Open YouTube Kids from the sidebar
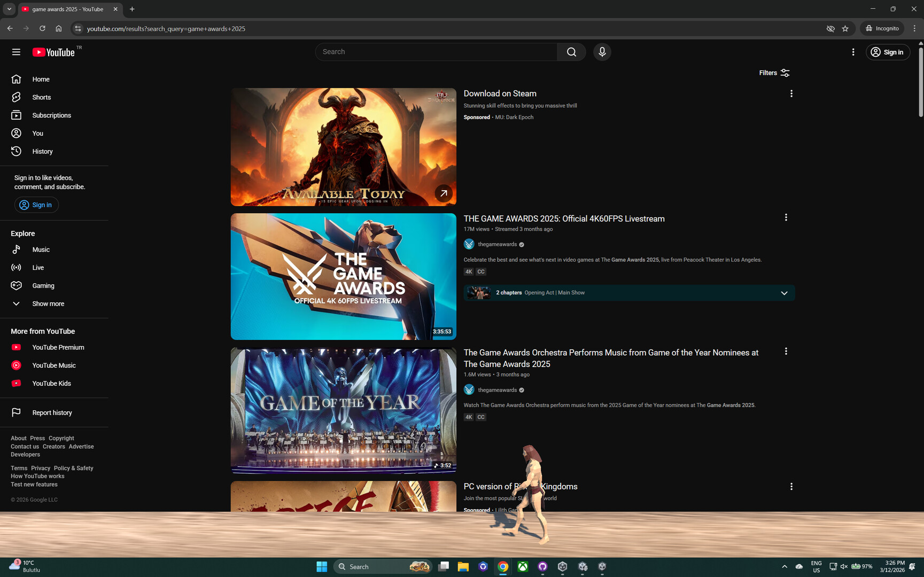This screenshot has height=577, width=924. pos(51,383)
